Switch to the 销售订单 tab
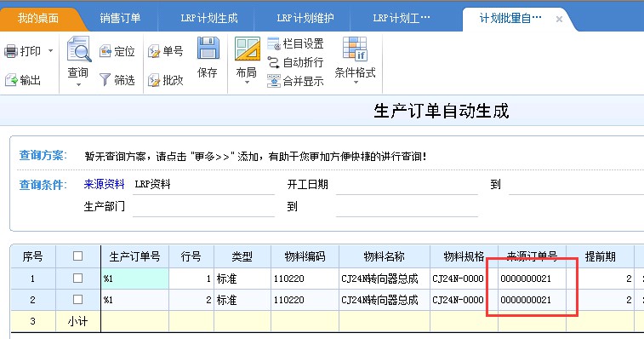644x339 pixels. click(120, 18)
